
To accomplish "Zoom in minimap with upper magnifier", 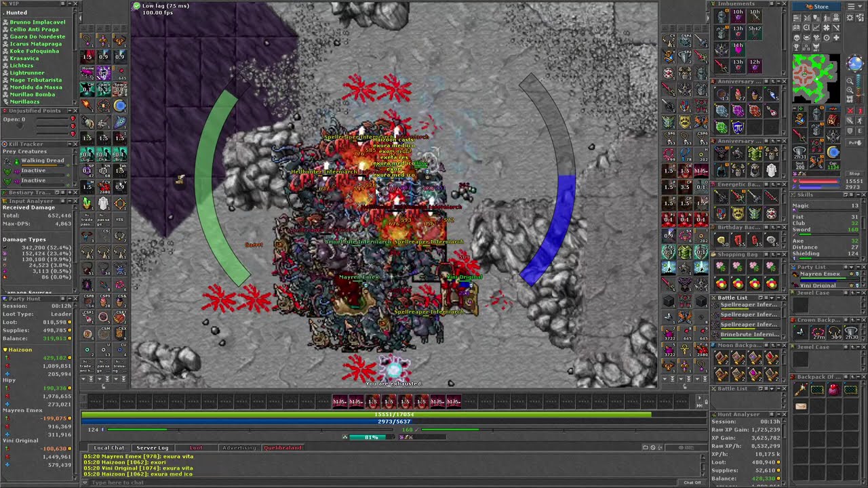I will tap(850, 81).
